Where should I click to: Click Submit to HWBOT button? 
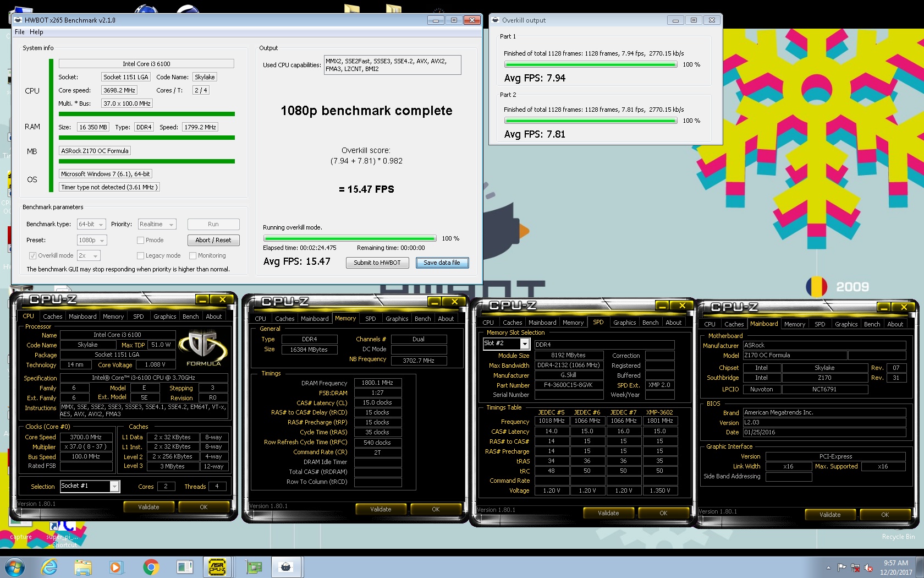point(377,263)
